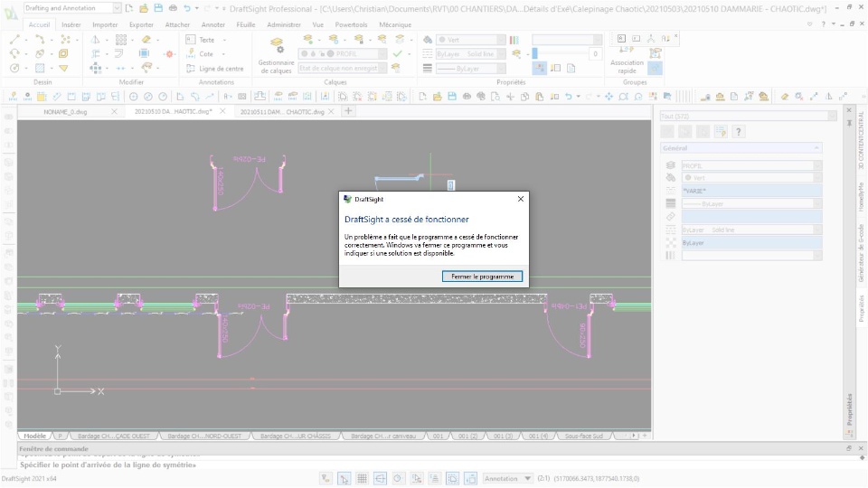Click the Print icon in quick access bar

pos(173,8)
